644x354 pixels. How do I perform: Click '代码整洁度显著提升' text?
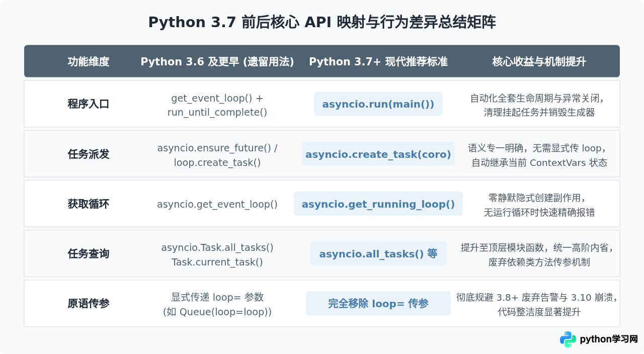(539, 312)
